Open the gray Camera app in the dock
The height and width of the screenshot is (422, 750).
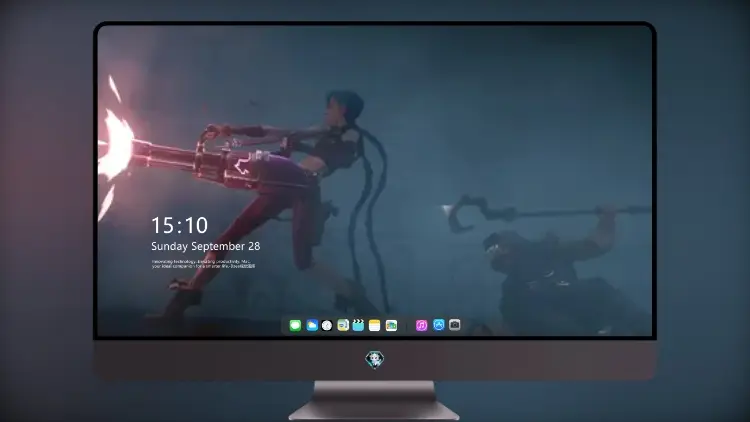click(455, 325)
